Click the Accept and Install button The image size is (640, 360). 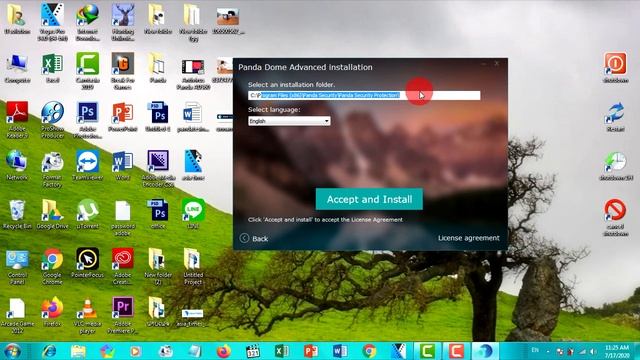(x=369, y=199)
